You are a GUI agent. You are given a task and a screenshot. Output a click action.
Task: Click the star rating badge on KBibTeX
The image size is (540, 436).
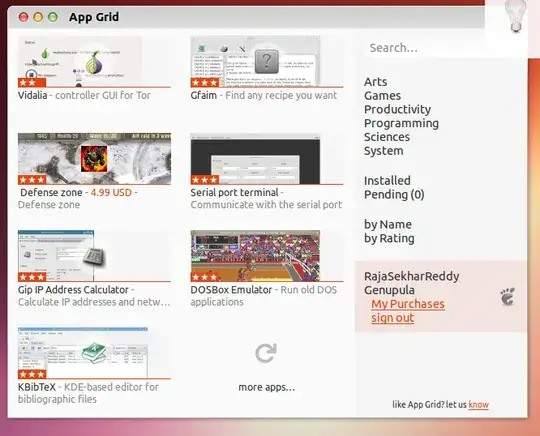(32, 374)
